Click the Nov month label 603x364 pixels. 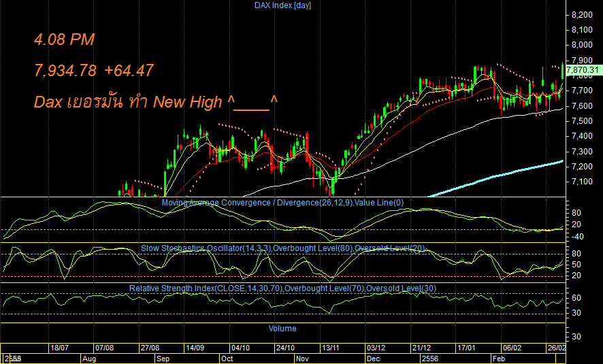coord(303,359)
